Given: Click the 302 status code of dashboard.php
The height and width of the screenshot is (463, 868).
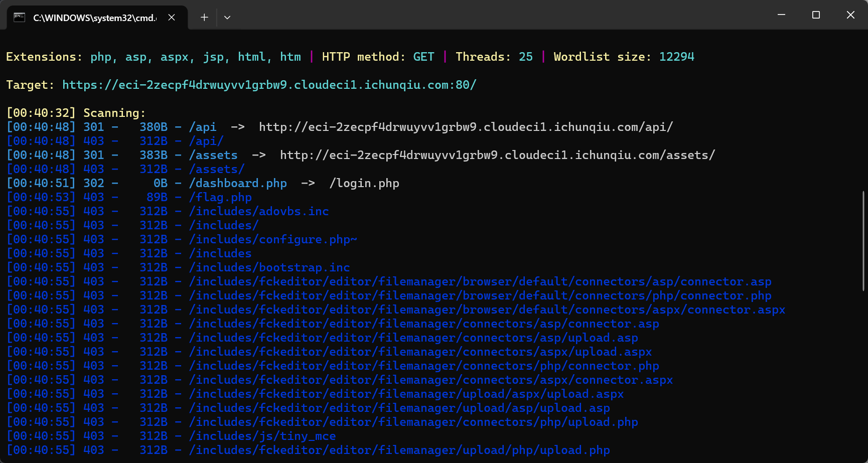Looking at the screenshot, I should click(x=94, y=183).
